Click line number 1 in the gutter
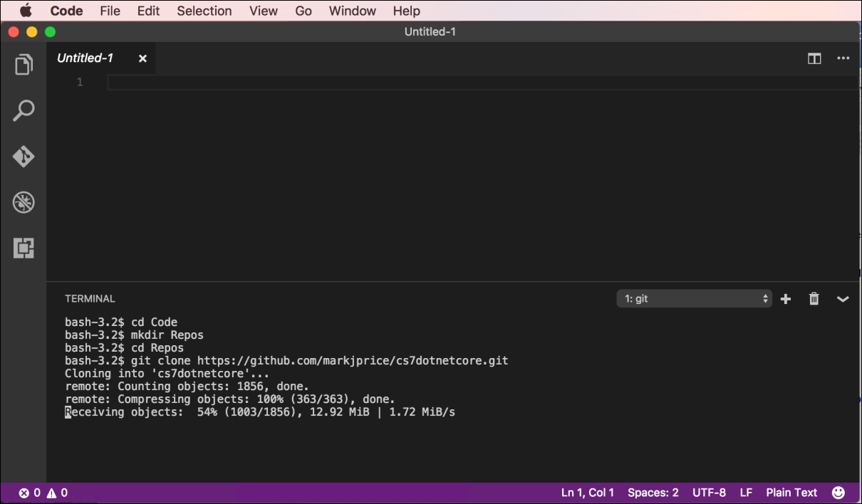Image resolution: width=862 pixels, height=504 pixels. pyautogui.click(x=80, y=83)
